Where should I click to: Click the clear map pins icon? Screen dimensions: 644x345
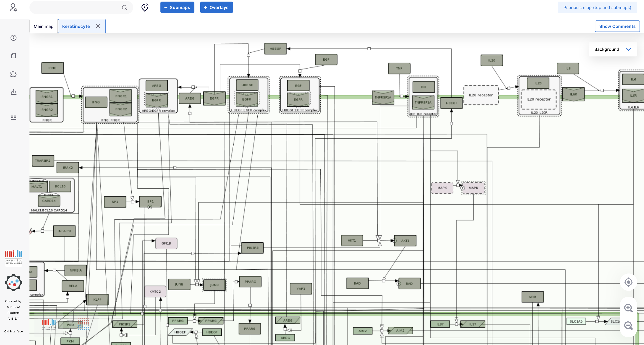(145, 7)
